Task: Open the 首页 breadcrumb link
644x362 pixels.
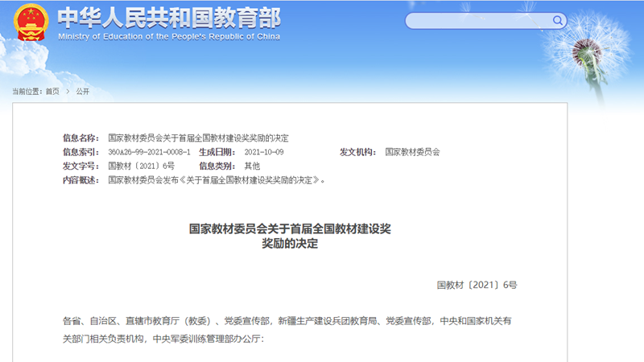Action: [52, 91]
